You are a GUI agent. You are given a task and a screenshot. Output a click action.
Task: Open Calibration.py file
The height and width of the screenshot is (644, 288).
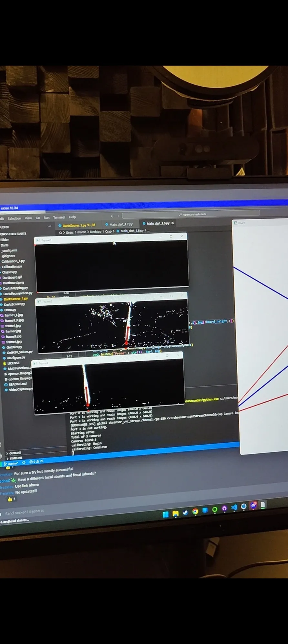[11, 267]
